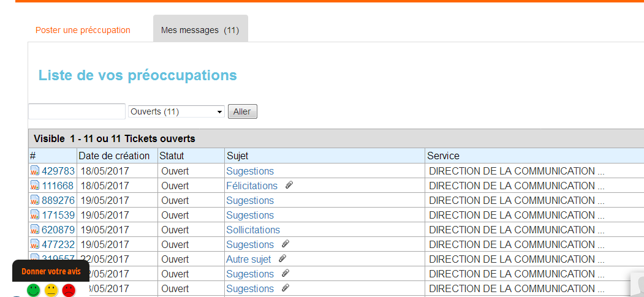This screenshot has width=644, height=297.
Task: Open the Félicitations subject link
Action: [x=251, y=186]
